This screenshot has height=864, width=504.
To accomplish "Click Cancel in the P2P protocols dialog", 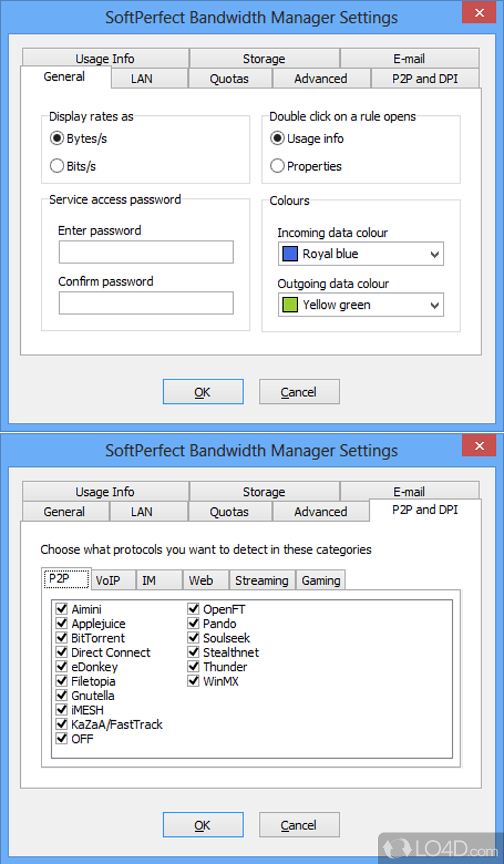I will click(299, 825).
